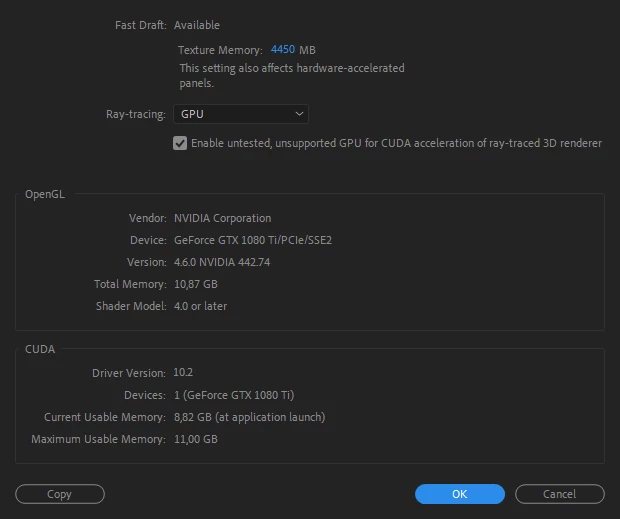
Task: Click the 'Maximum Usable Memory:' label
Action: tap(98, 439)
